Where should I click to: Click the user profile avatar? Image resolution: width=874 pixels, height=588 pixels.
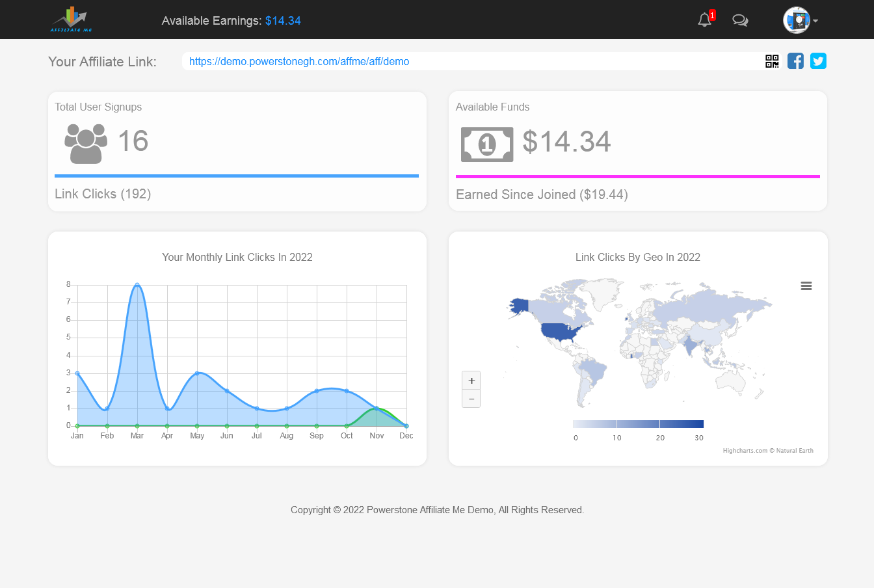pyautogui.click(x=797, y=20)
